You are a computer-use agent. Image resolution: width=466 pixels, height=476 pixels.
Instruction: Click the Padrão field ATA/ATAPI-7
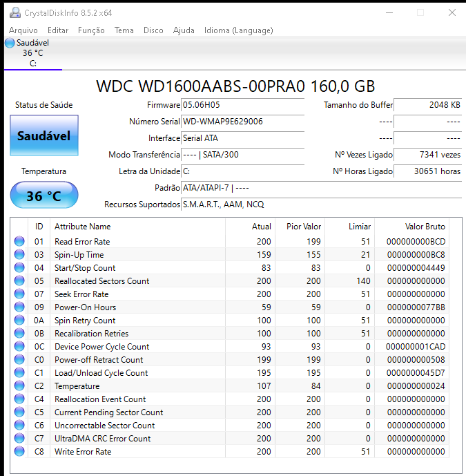tap(321, 188)
